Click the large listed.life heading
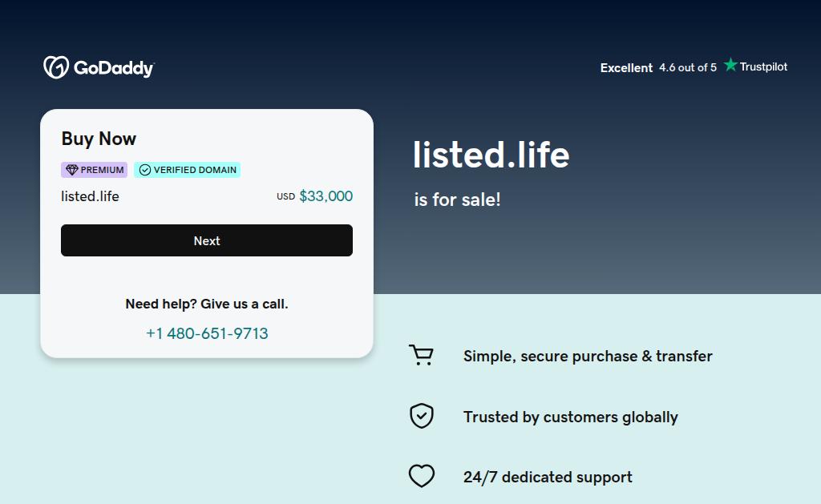821x504 pixels. 491,155
